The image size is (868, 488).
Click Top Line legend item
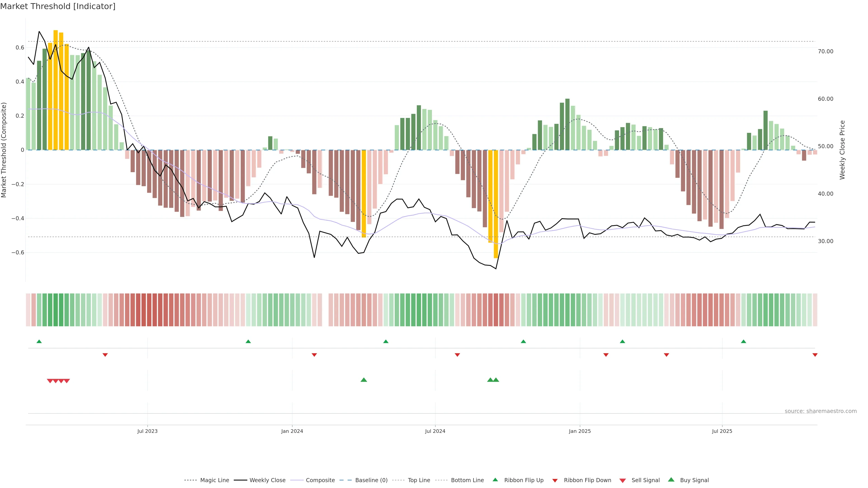[419, 480]
